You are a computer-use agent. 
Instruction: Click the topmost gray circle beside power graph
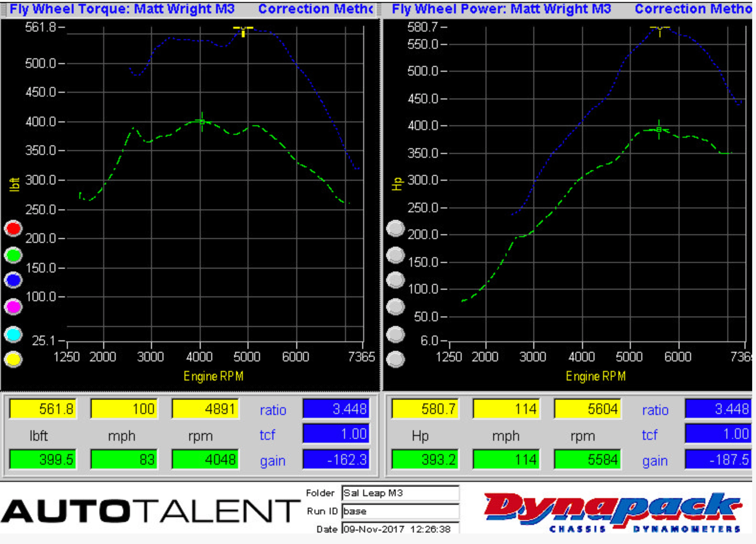coord(395,229)
